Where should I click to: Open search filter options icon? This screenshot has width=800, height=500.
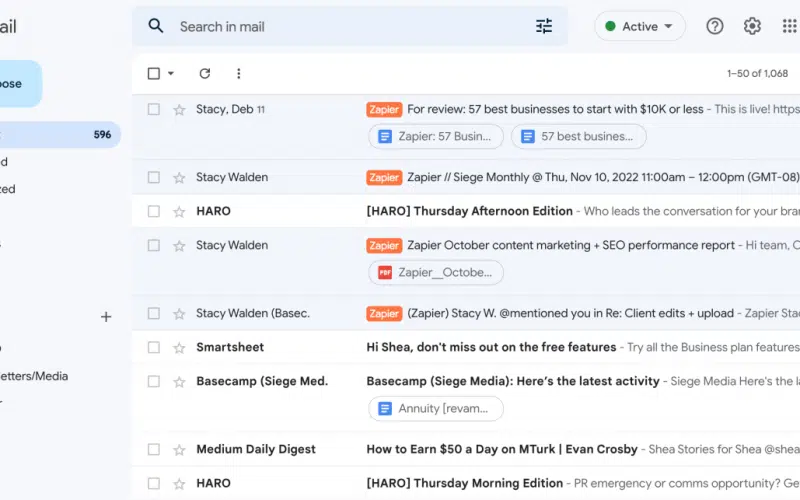click(544, 27)
